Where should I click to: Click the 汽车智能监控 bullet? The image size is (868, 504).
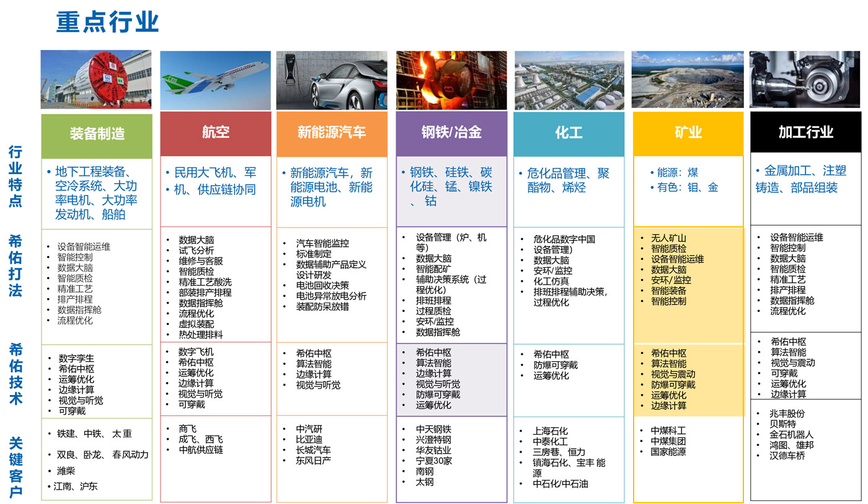coord(322,244)
